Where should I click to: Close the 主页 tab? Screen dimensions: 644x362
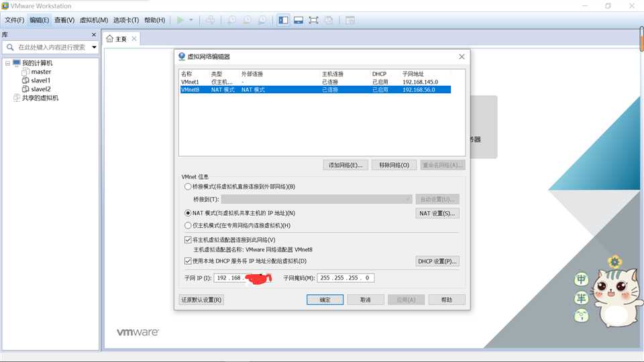(x=134, y=39)
